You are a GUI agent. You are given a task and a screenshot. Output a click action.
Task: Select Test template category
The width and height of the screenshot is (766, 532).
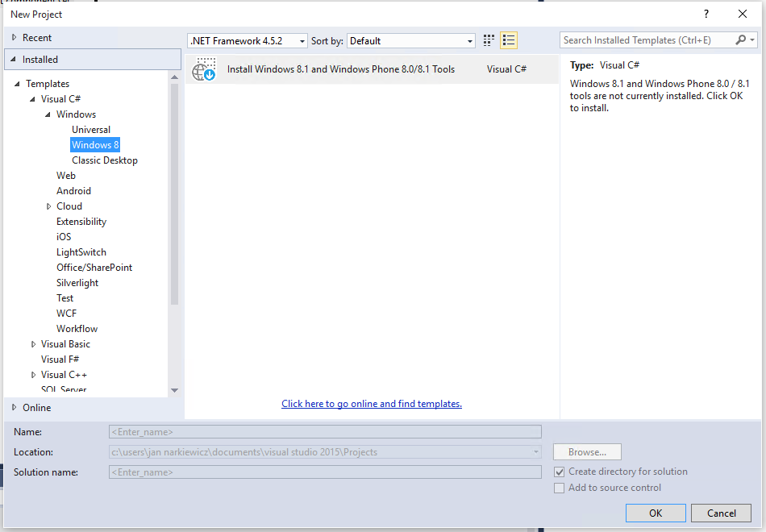65,298
